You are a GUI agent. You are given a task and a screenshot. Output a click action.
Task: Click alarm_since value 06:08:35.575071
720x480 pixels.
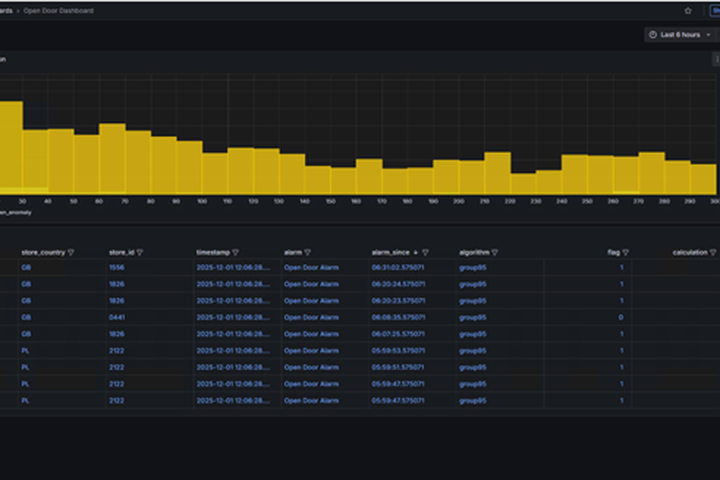[398, 317]
